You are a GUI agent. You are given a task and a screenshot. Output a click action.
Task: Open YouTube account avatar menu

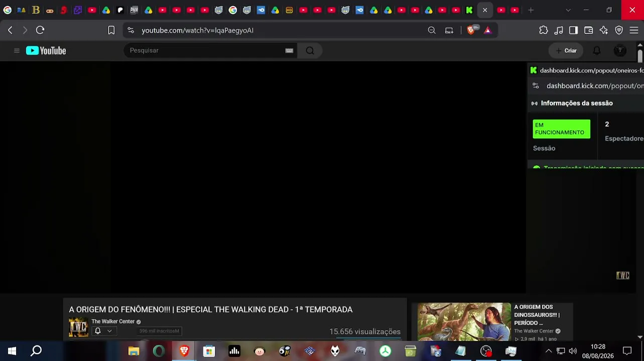620,51
